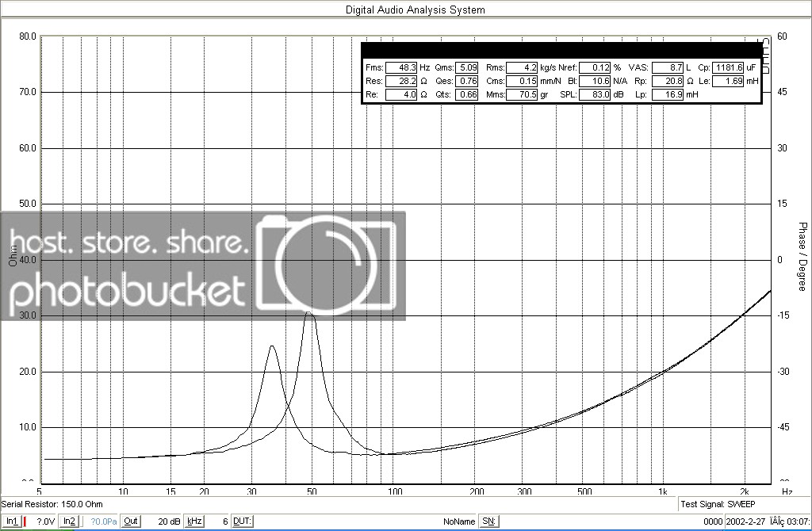Click the In1 input button

click(11, 521)
